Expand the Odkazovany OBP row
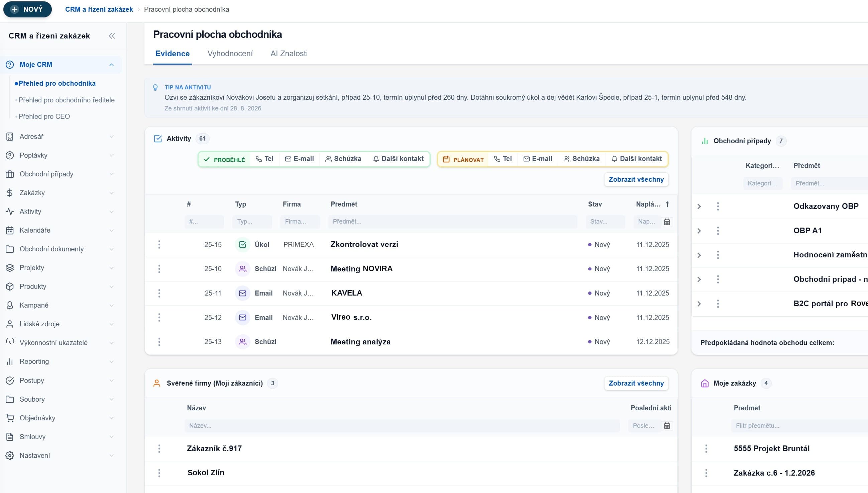The image size is (868, 493). [699, 207]
